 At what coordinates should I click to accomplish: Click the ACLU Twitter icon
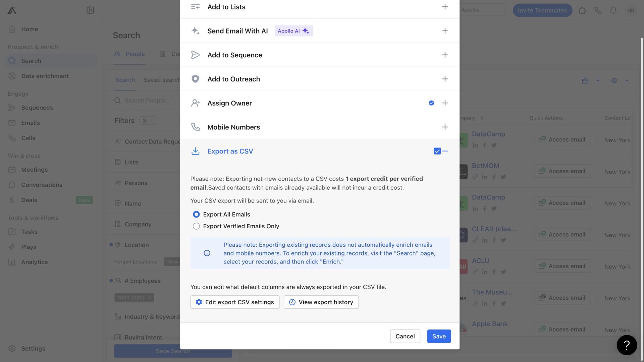[503, 272]
